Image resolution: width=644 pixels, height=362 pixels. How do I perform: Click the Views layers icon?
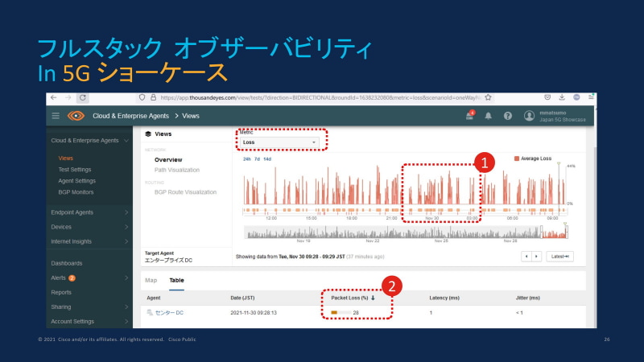tap(148, 134)
